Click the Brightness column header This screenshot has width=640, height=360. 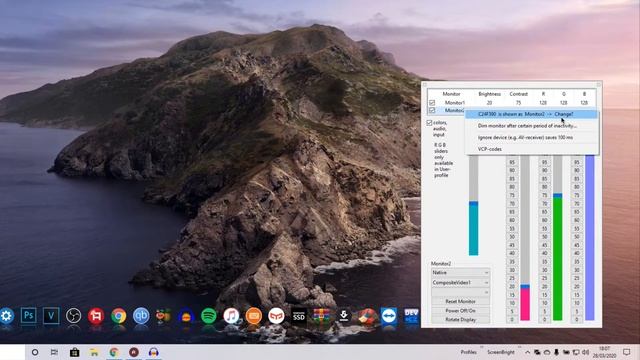click(x=489, y=94)
